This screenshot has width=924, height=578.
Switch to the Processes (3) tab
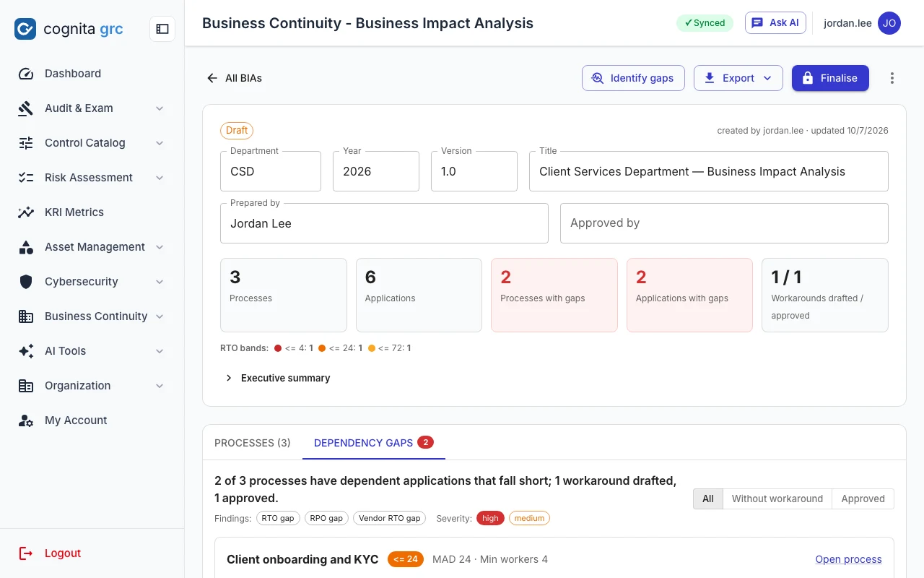click(x=253, y=443)
